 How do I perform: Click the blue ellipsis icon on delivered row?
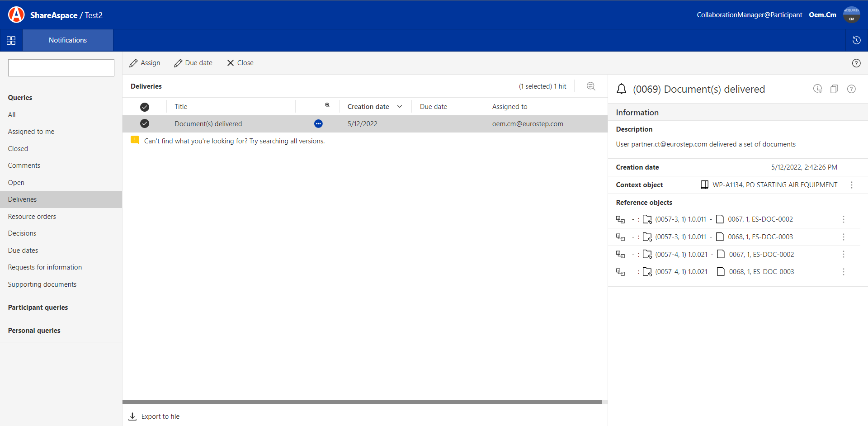pos(318,124)
